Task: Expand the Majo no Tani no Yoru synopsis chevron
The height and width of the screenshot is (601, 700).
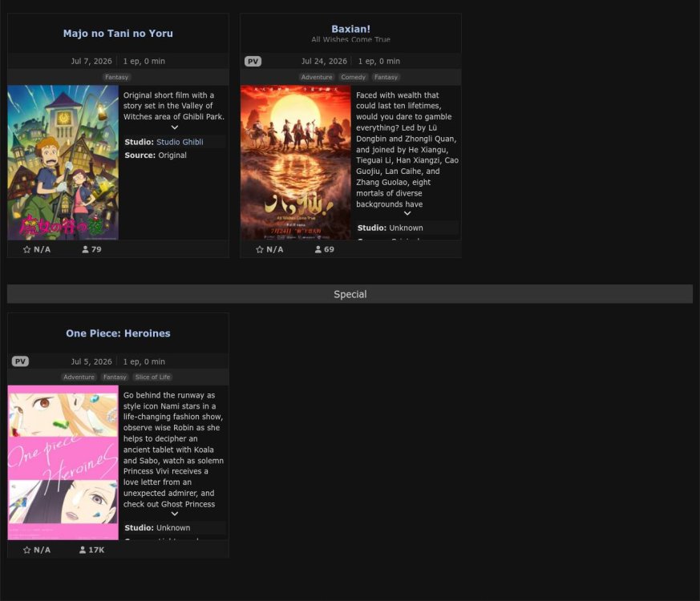Action: pyautogui.click(x=175, y=127)
